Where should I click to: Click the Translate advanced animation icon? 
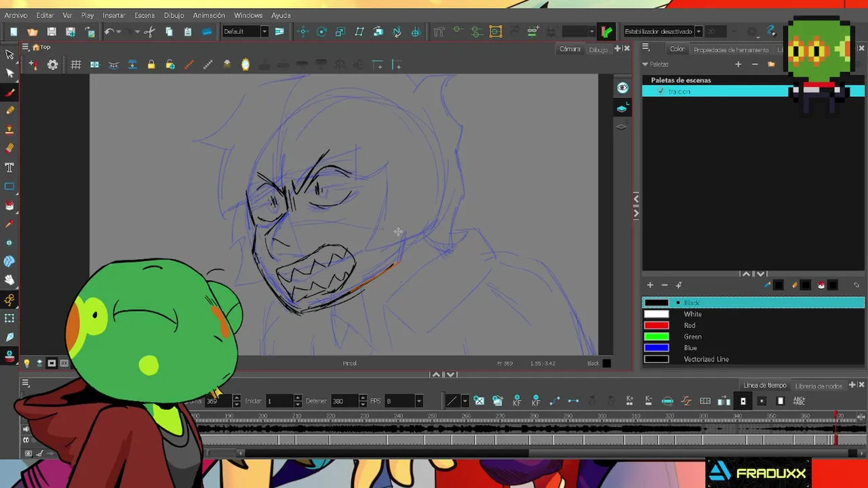[x=302, y=32]
